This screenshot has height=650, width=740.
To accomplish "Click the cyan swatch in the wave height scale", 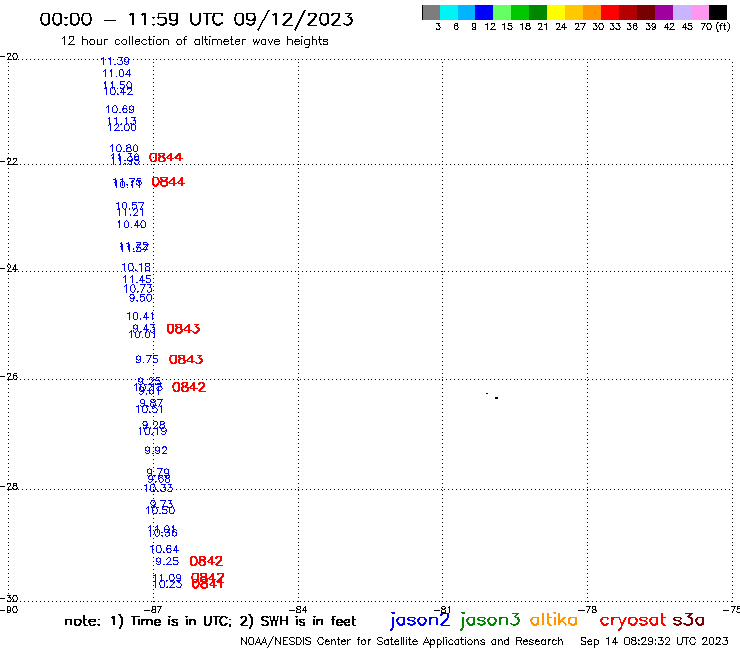I will click(x=449, y=12).
